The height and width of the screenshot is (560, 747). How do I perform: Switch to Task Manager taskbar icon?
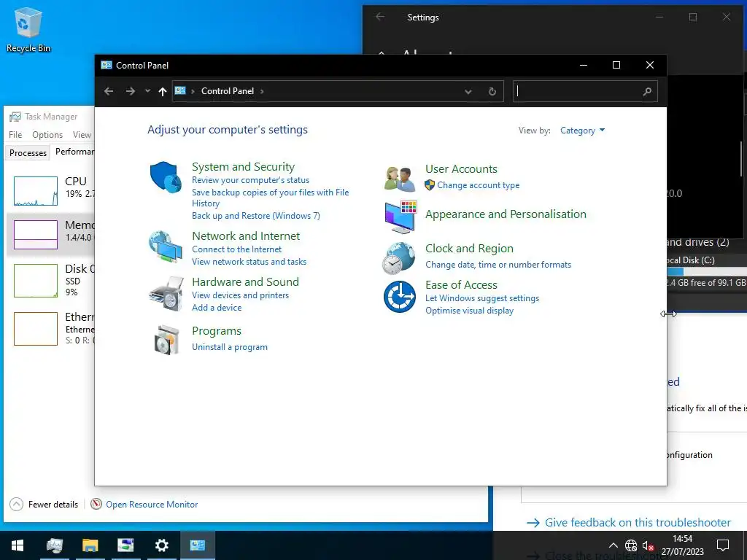[54, 545]
